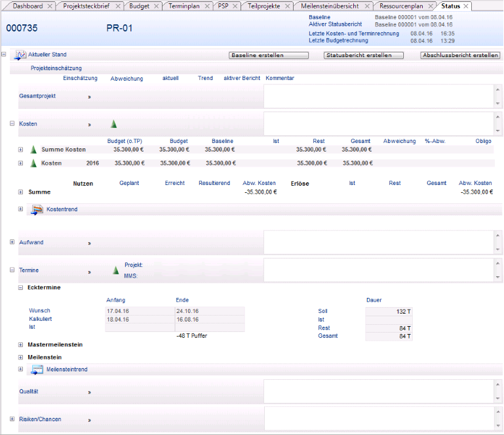Collapse the Aktueller Stand section
The image size is (504, 435).
coord(4,54)
